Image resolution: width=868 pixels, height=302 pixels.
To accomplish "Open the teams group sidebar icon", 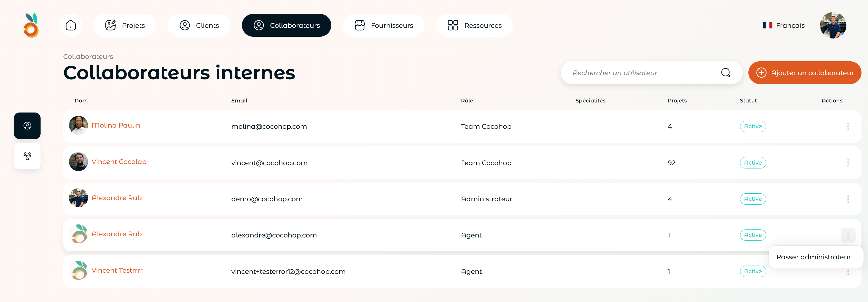I will point(27,156).
